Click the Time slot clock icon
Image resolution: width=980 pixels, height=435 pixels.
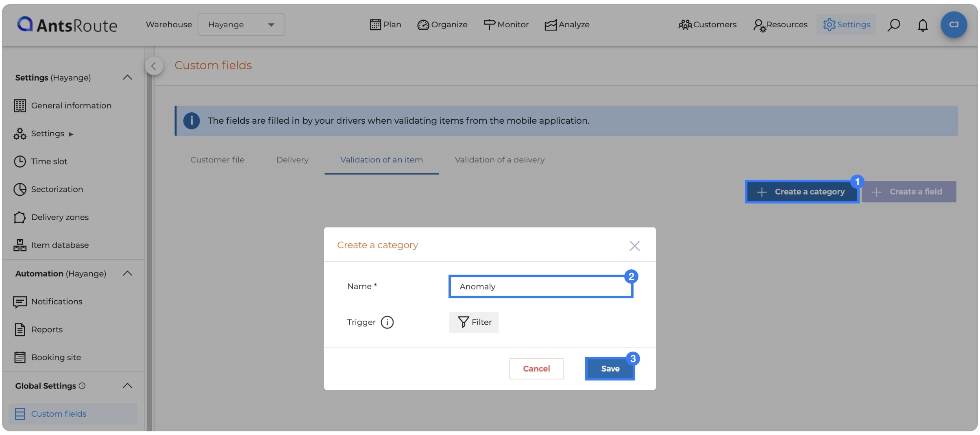pyautogui.click(x=20, y=161)
